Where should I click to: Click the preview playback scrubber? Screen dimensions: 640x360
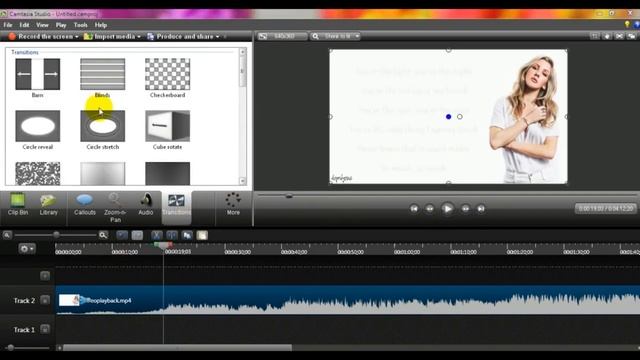[289, 196]
